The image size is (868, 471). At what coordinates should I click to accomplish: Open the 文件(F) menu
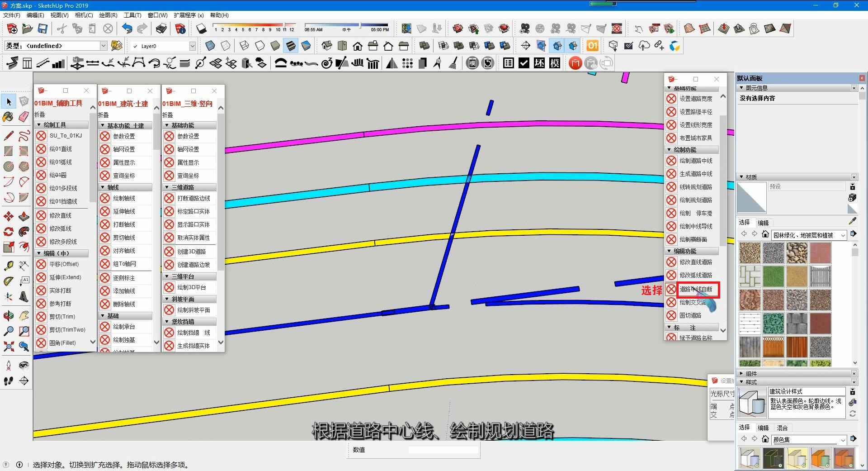[12, 15]
